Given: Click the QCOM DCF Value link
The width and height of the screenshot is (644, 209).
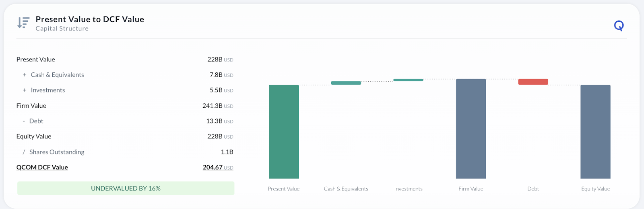Looking at the screenshot, I should (x=42, y=167).
